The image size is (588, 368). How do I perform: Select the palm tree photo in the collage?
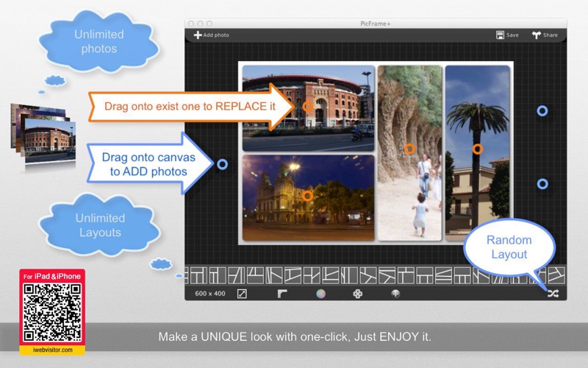pyautogui.click(x=477, y=153)
